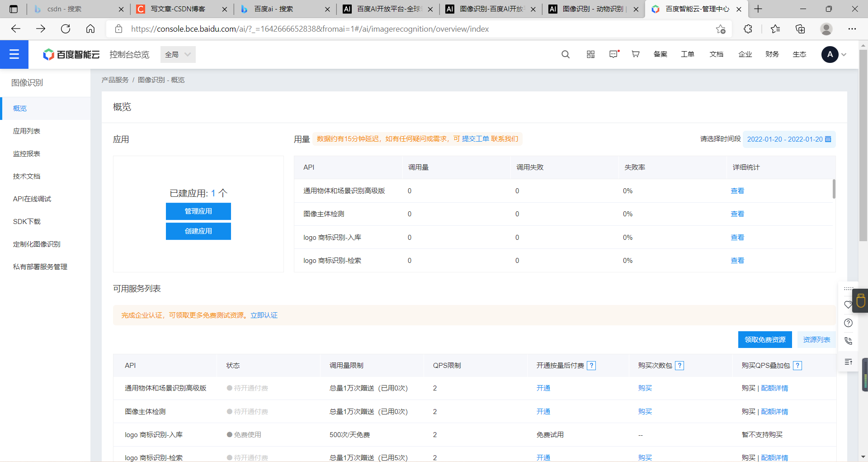Image resolution: width=868 pixels, height=462 pixels.
Task: Open a new browser tab with plus
Action: click(x=758, y=9)
